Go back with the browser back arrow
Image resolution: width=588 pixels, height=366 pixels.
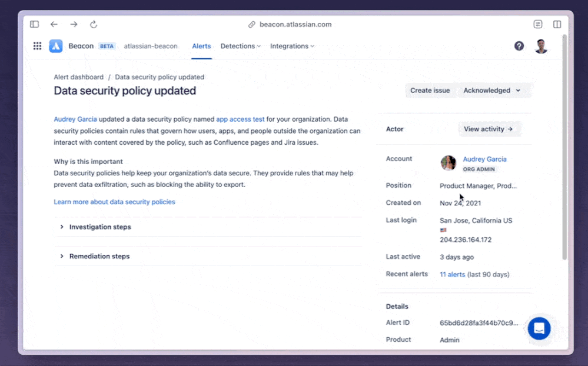point(54,24)
